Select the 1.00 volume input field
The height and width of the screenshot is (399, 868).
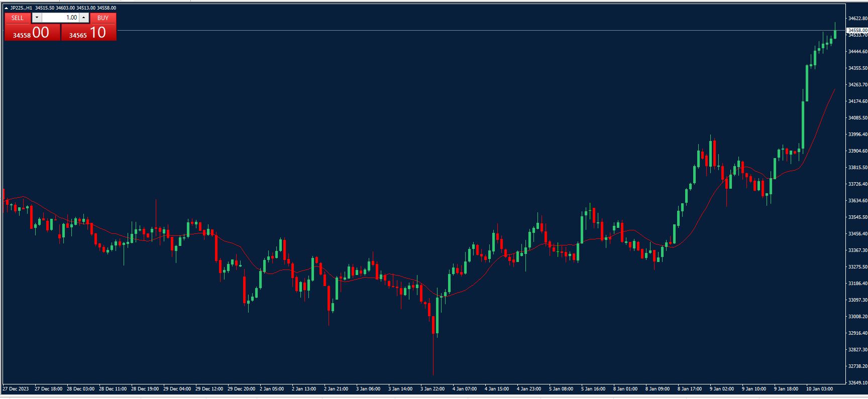pos(60,18)
